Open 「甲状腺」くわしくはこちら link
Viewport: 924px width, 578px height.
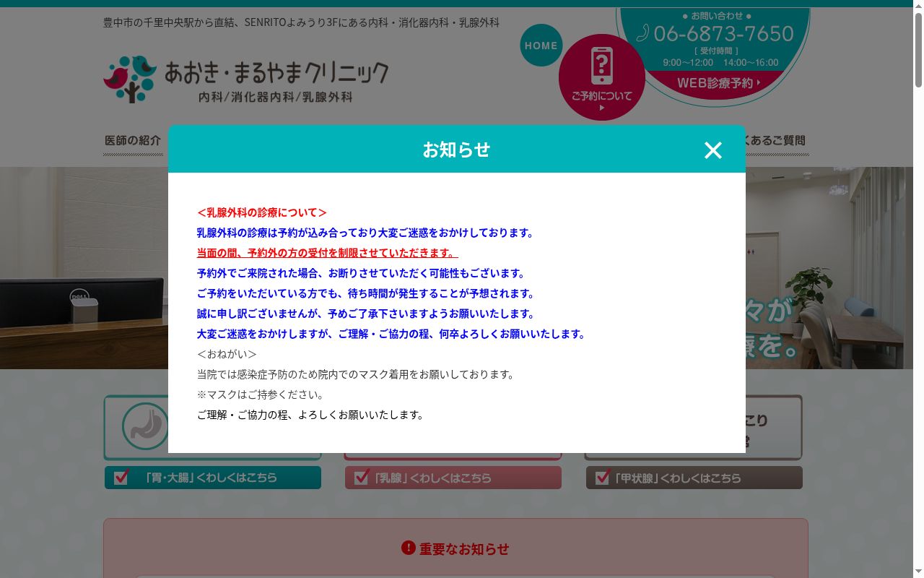[694, 478]
